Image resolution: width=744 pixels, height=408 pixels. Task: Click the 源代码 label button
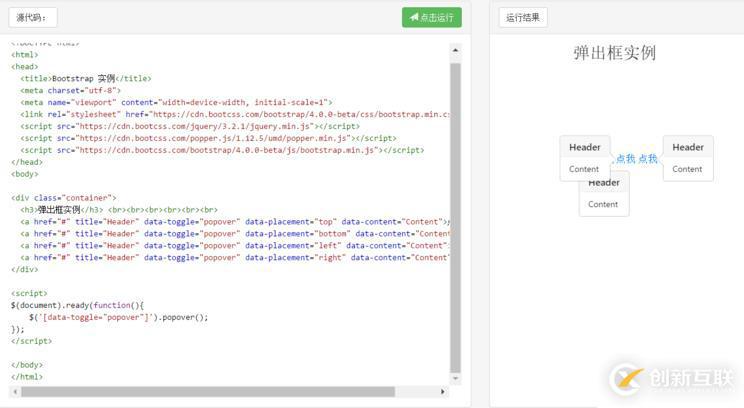tap(33, 18)
